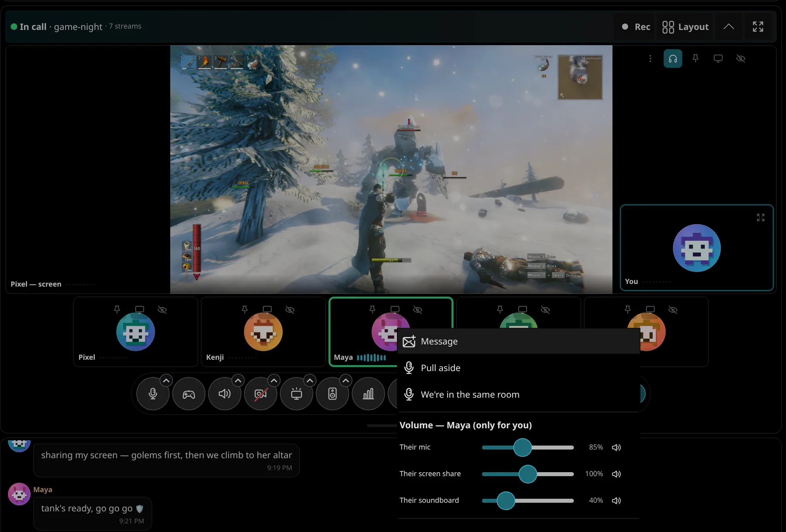Toggle the headphones icon on Pixel's screen share
Screen dimensions: 786x532
point(673,59)
